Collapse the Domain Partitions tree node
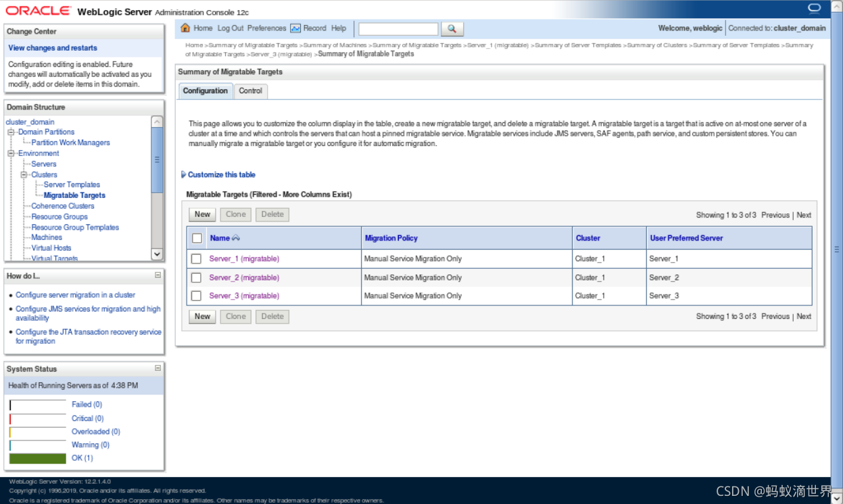The height and width of the screenshot is (504, 843). 11,132
